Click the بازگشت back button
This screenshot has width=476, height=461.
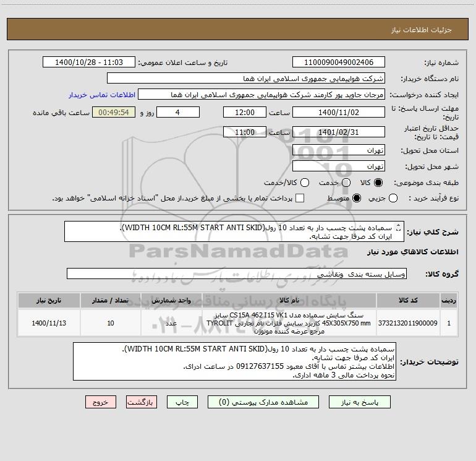(142, 402)
